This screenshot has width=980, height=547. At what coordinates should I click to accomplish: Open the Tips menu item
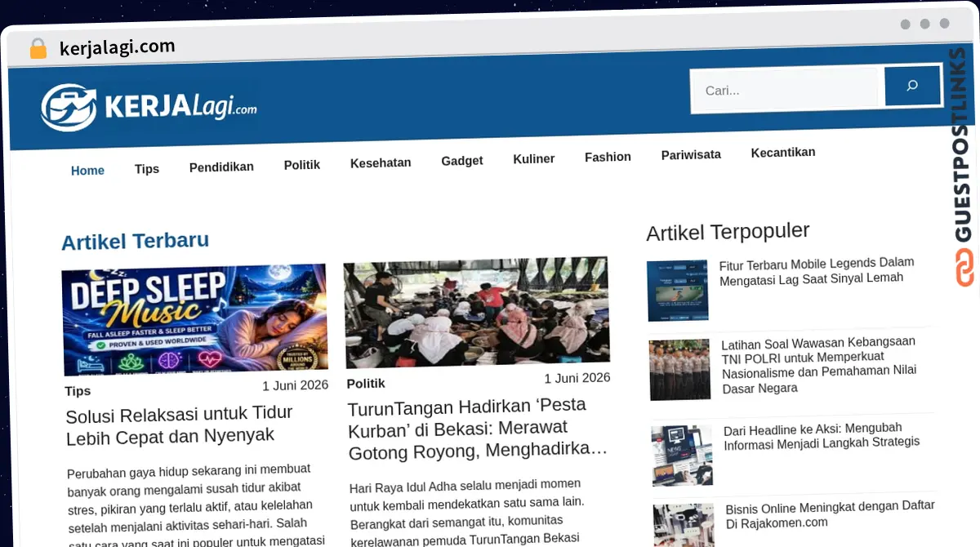(x=147, y=169)
